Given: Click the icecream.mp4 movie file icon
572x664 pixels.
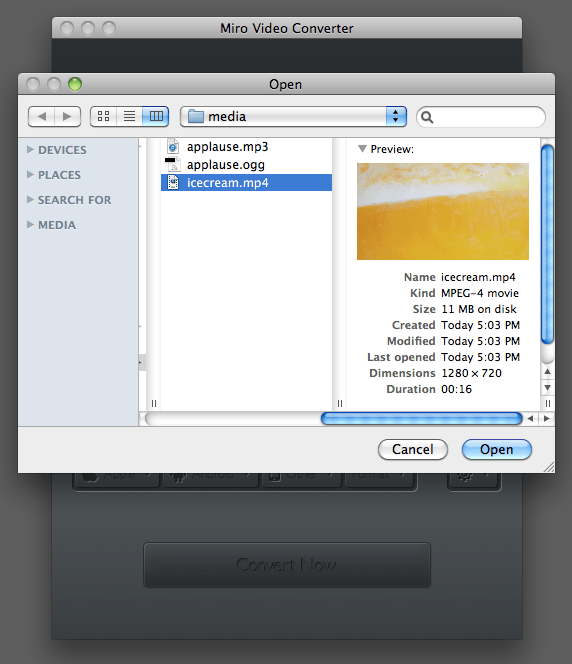Looking at the screenshot, I should click(173, 183).
